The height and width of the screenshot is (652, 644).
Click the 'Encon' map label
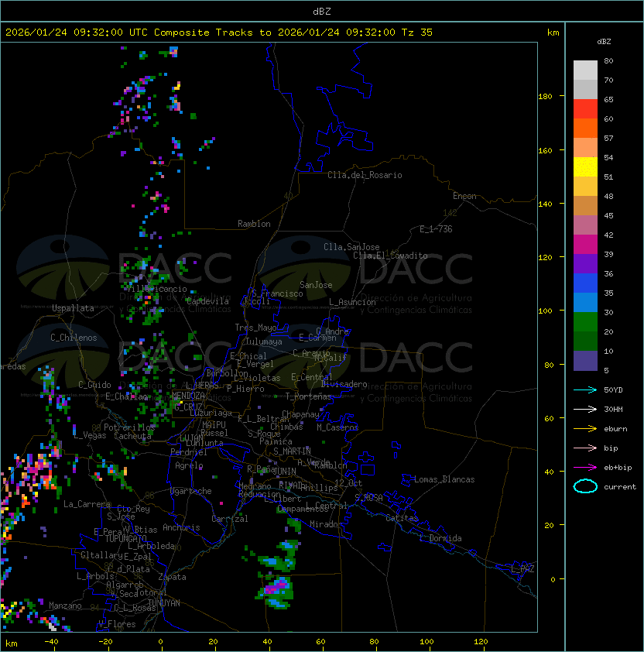(x=464, y=196)
